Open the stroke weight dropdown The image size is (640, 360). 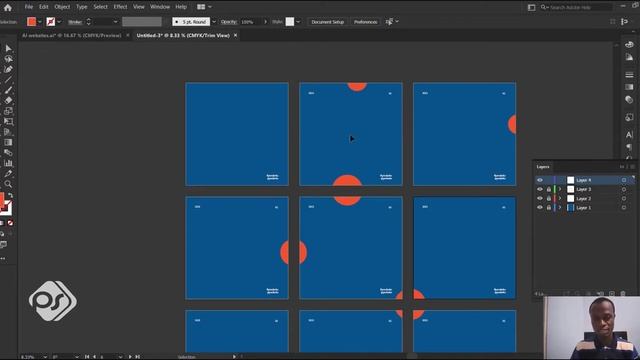[x=116, y=22]
